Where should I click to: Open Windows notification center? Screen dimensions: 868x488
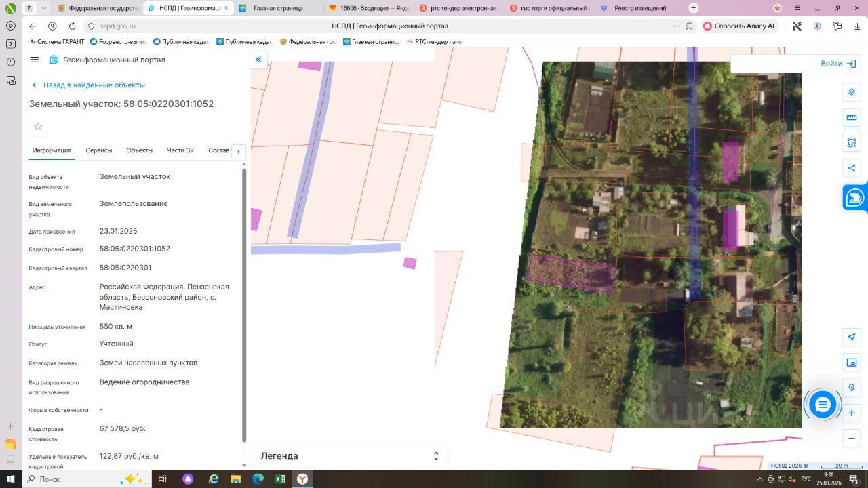point(854,479)
